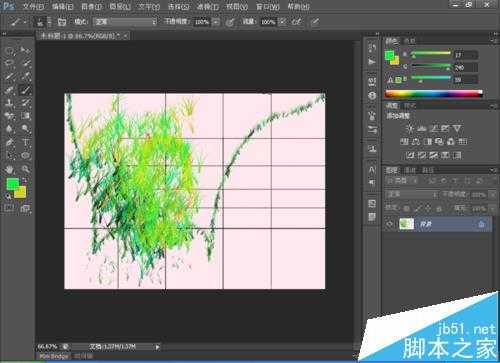Select the Type tool in toolbox
Image resolution: width=500 pixels, height=363 pixels.
[26, 142]
